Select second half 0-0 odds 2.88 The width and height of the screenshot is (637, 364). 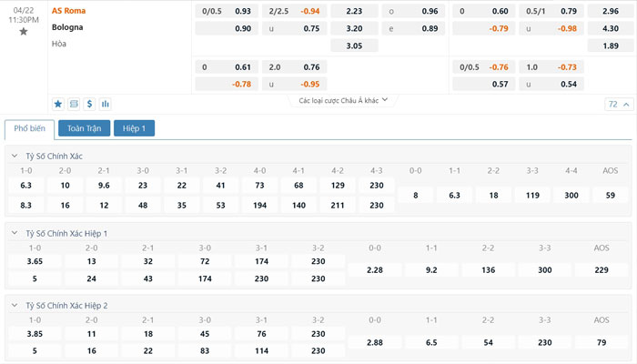tap(375, 342)
